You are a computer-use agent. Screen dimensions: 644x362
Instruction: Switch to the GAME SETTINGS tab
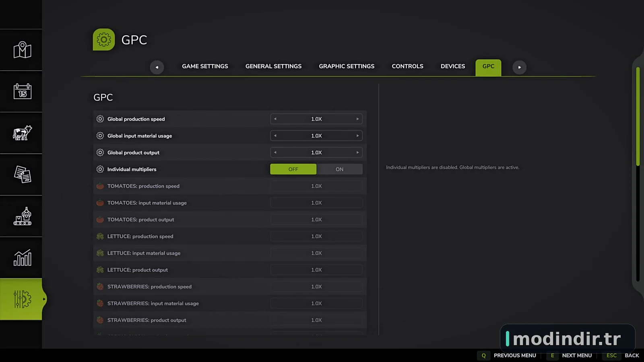(x=205, y=66)
